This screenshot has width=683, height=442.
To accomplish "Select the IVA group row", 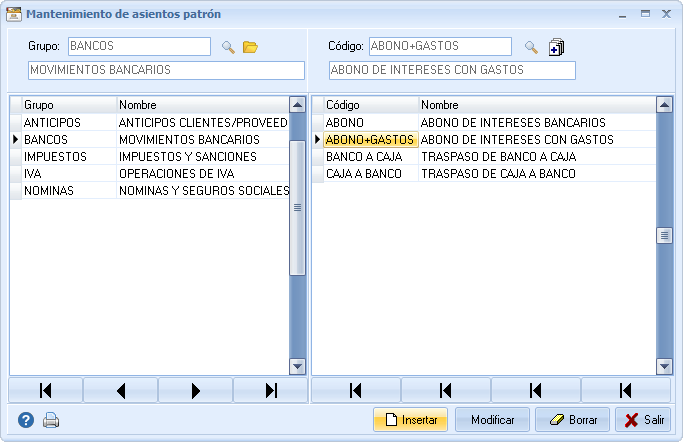I will pyautogui.click(x=149, y=174).
